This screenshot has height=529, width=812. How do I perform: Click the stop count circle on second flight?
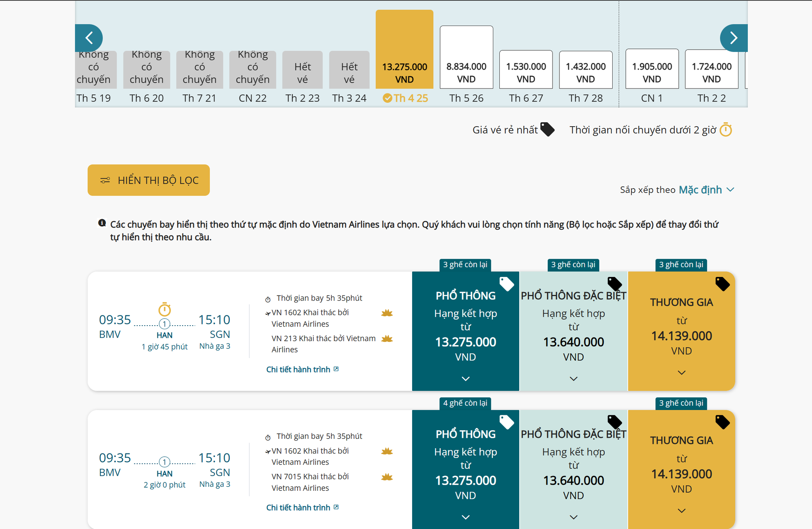[x=164, y=462]
